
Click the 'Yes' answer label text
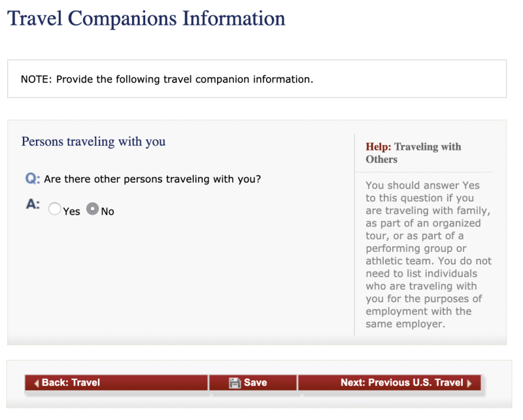point(71,211)
